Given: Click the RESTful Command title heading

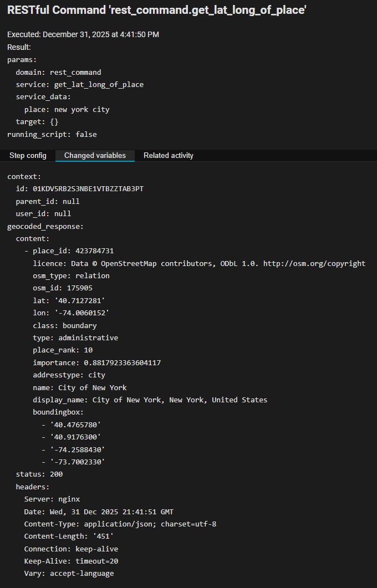Looking at the screenshot, I should tap(157, 11).
